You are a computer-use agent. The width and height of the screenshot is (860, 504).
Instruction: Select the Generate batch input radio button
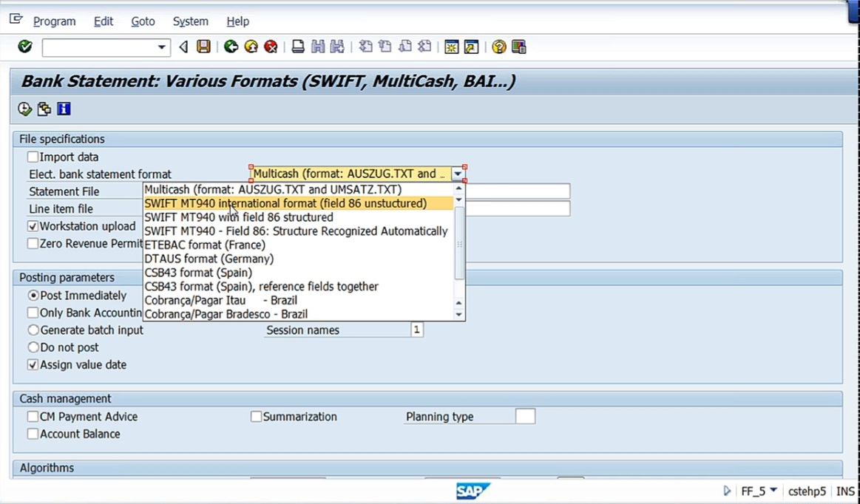click(33, 330)
